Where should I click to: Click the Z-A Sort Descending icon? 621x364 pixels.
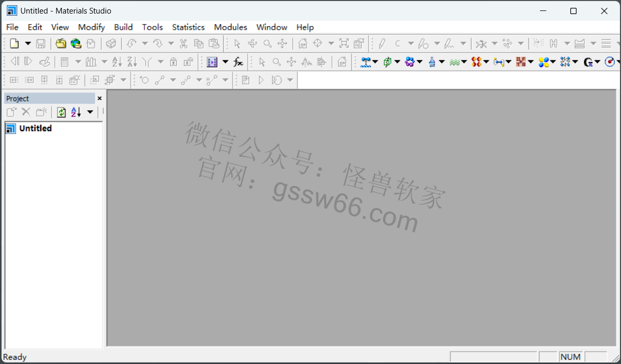132,62
